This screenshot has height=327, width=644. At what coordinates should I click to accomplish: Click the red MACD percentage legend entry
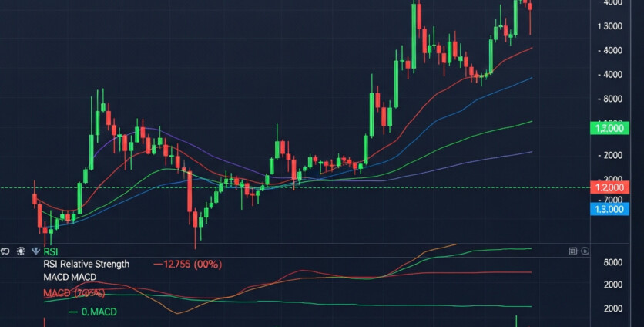[x=74, y=293]
